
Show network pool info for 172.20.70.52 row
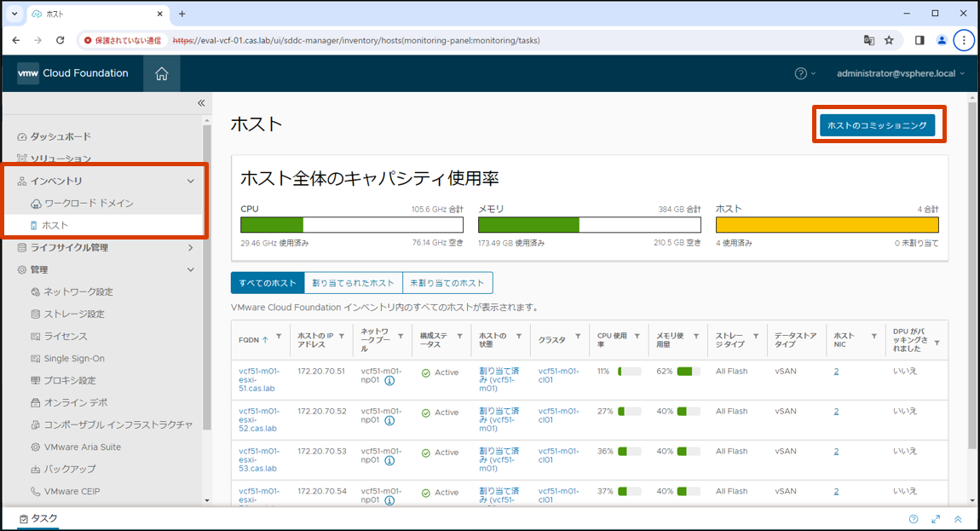pos(389,420)
